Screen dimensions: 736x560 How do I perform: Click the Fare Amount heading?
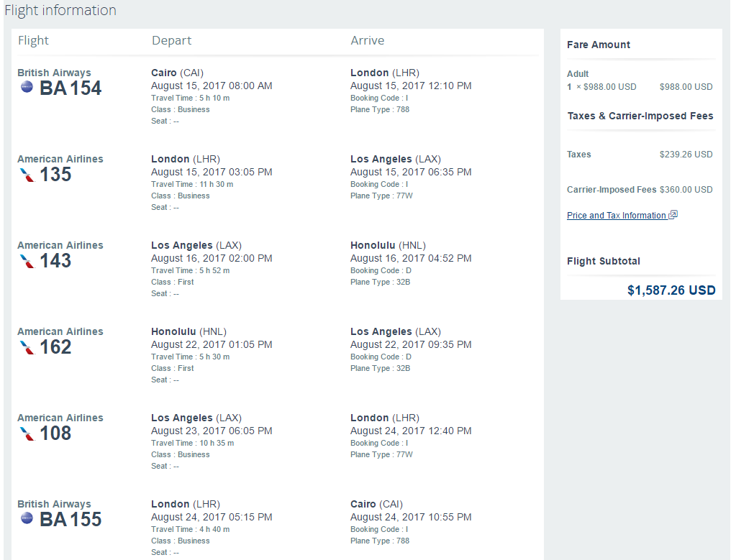coord(599,45)
